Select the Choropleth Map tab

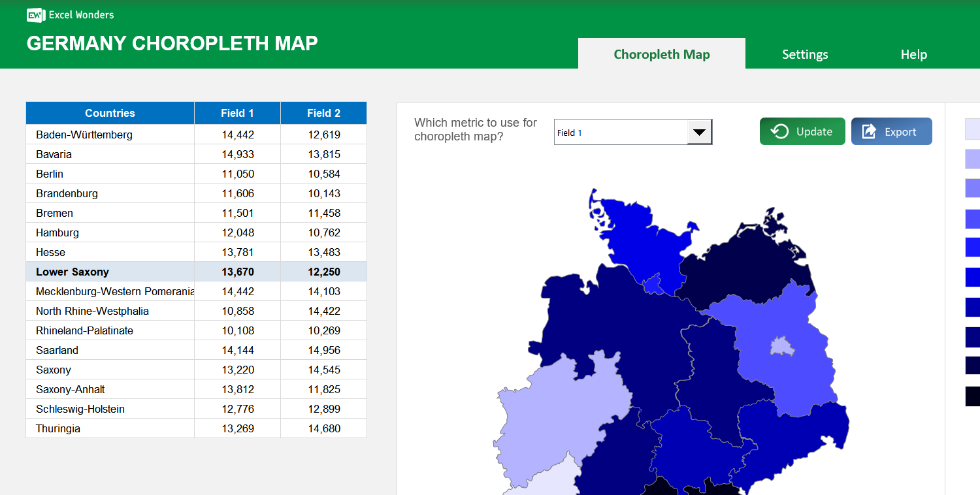tap(662, 54)
